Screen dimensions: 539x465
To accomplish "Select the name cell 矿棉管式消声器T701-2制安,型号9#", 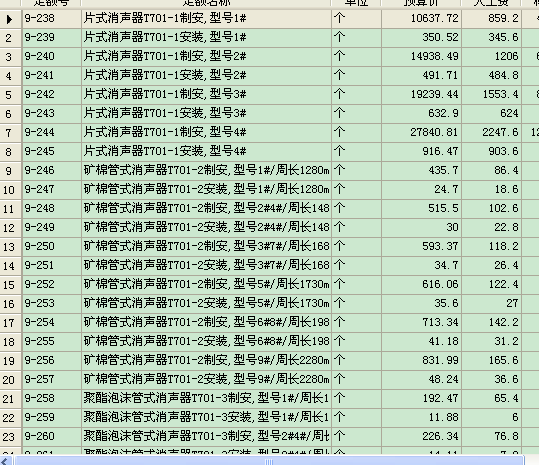I will pyautogui.click(x=206, y=361).
